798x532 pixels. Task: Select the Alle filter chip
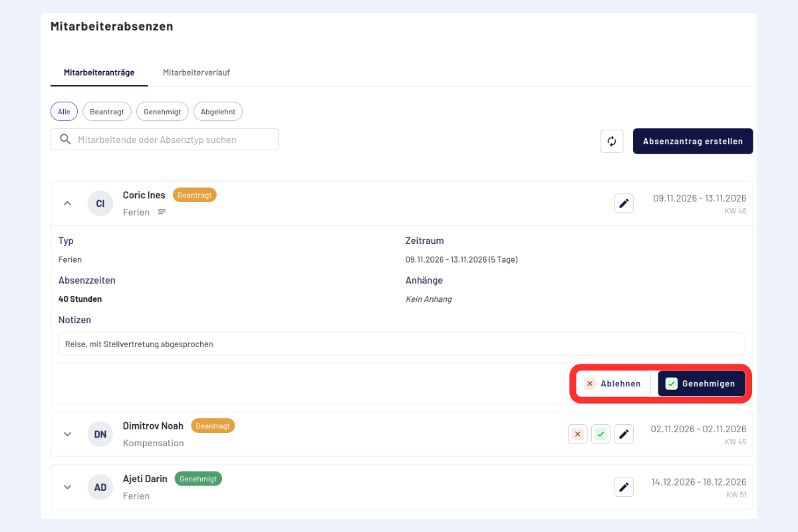point(64,112)
